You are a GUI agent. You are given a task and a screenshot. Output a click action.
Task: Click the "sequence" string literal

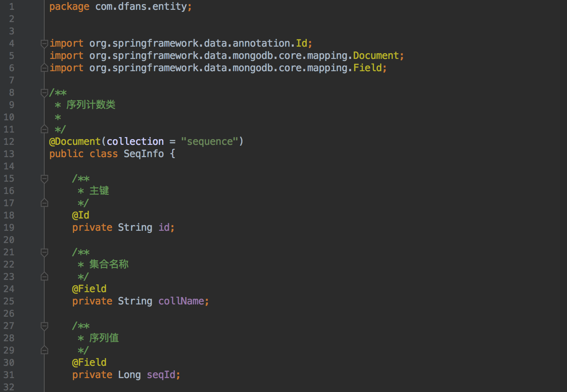[209, 142]
